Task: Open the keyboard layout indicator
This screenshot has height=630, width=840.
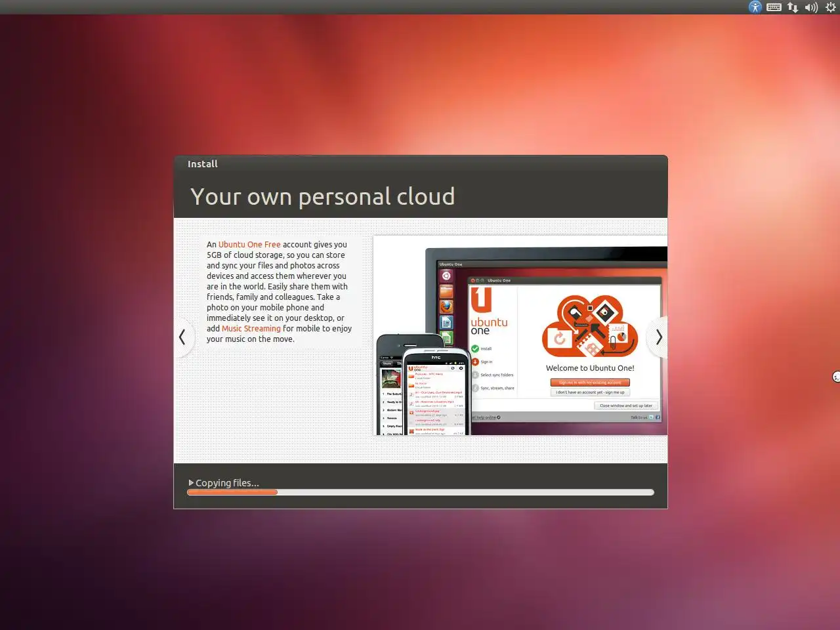Action: (774, 7)
